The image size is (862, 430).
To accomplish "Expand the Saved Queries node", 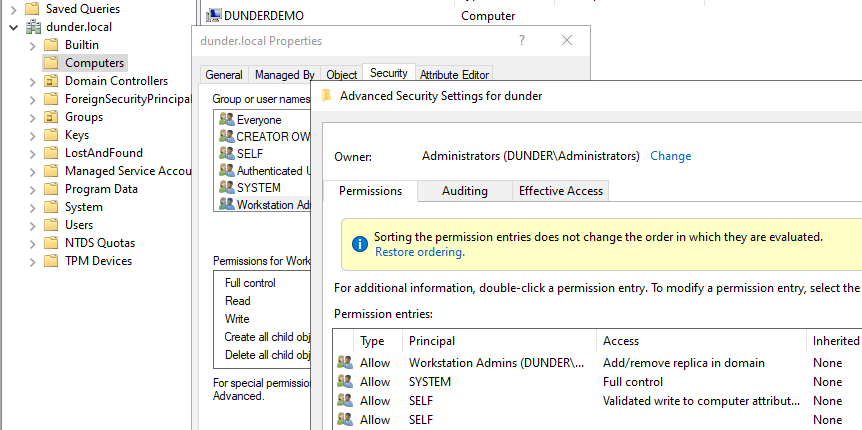I will point(14,9).
